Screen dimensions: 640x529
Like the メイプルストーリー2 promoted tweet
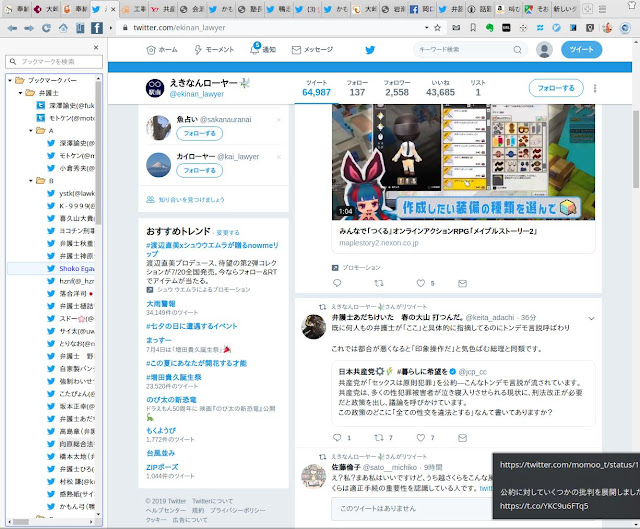[x=421, y=283]
